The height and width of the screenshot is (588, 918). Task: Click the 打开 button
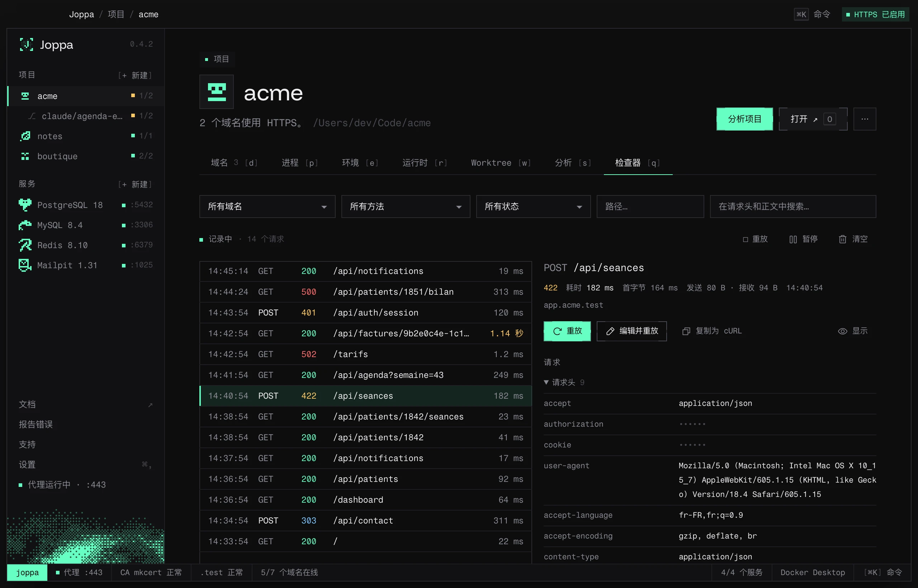813,119
